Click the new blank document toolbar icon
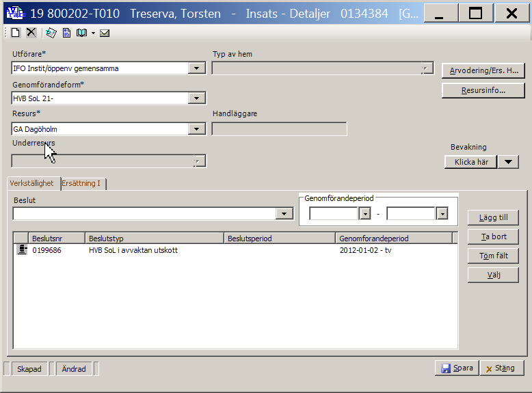 point(15,33)
